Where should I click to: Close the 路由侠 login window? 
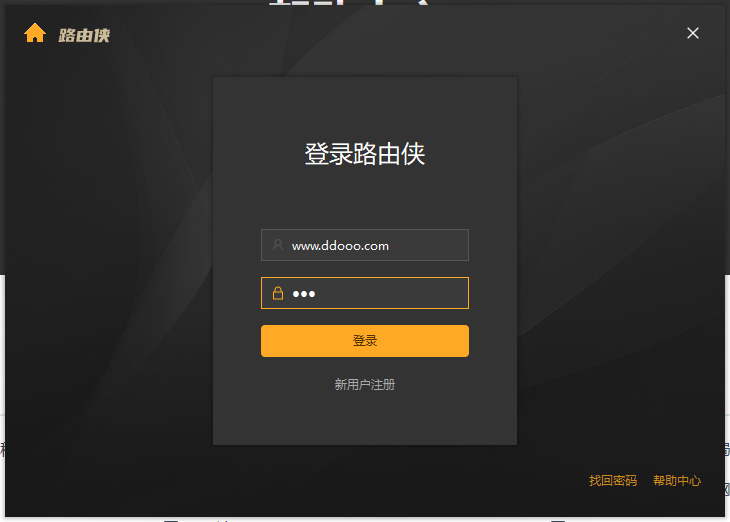pos(693,33)
